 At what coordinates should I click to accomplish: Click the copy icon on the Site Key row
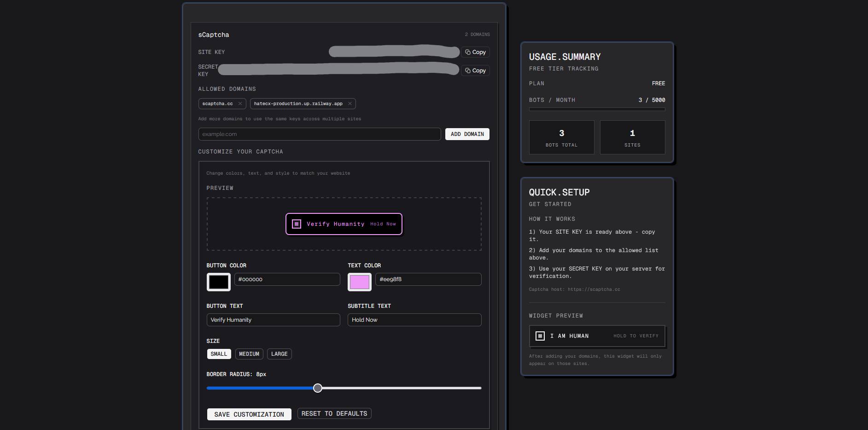tap(467, 52)
